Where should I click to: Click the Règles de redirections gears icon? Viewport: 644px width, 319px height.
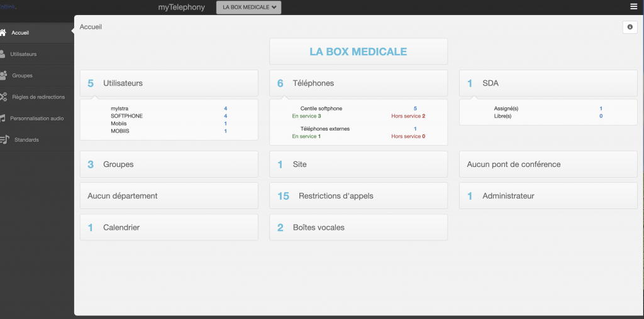[4, 97]
